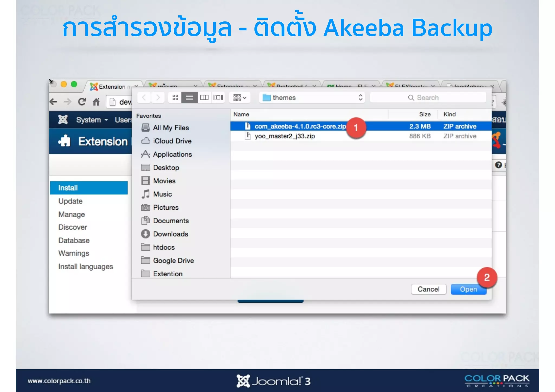
Task: Open Music in sidebar
Action: [162, 194]
